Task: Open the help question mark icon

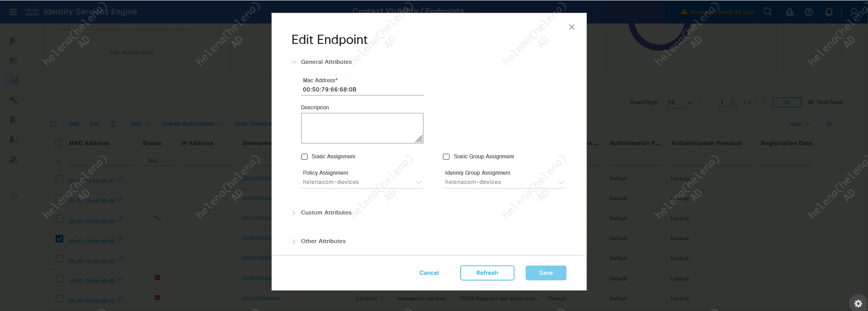Action: pyautogui.click(x=809, y=12)
